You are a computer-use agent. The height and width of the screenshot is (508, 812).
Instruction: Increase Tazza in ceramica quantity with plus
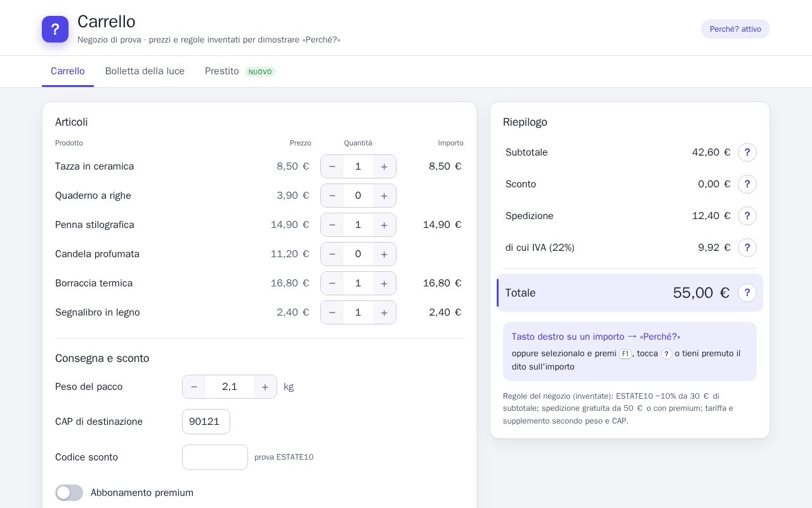click(384, 166)
